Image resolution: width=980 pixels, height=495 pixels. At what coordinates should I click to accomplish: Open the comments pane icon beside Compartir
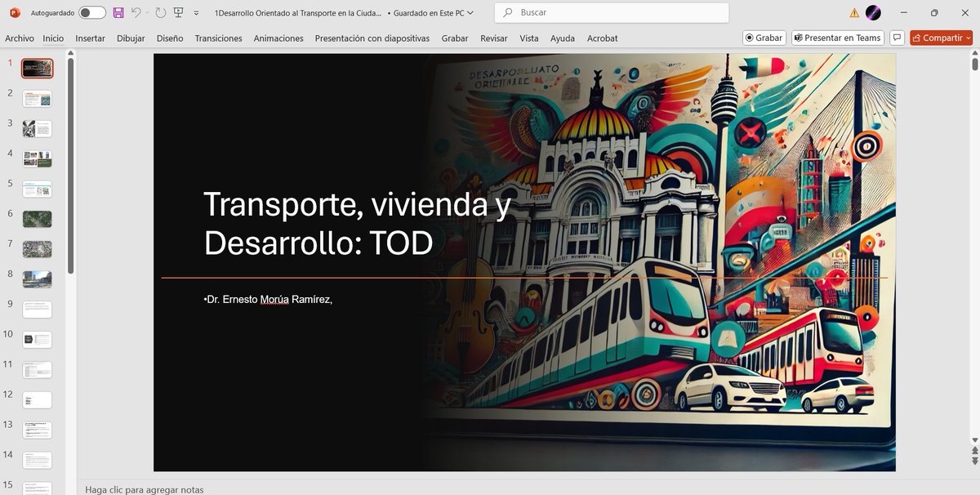point(897,38)
